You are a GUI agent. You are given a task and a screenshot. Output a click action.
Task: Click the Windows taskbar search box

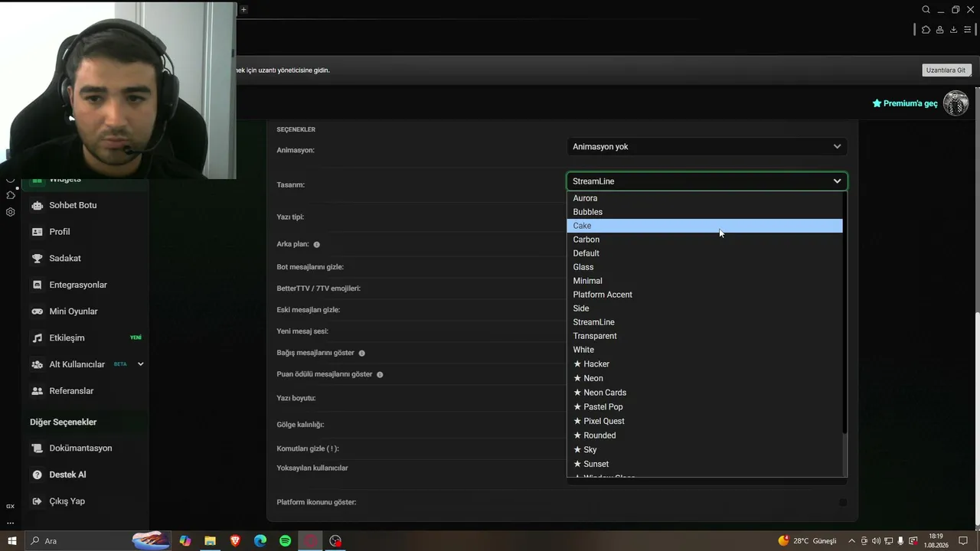tap(98, 541)
